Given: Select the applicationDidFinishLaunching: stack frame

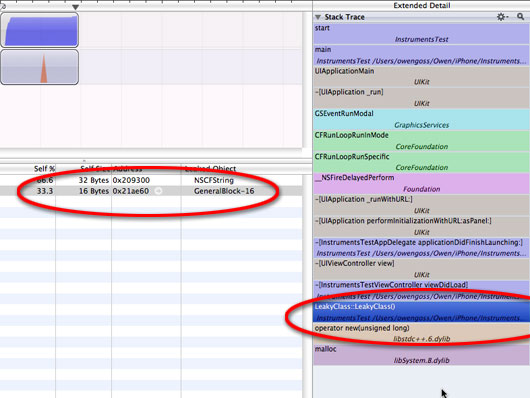Looking at the screenshot, I should point(421,248).
